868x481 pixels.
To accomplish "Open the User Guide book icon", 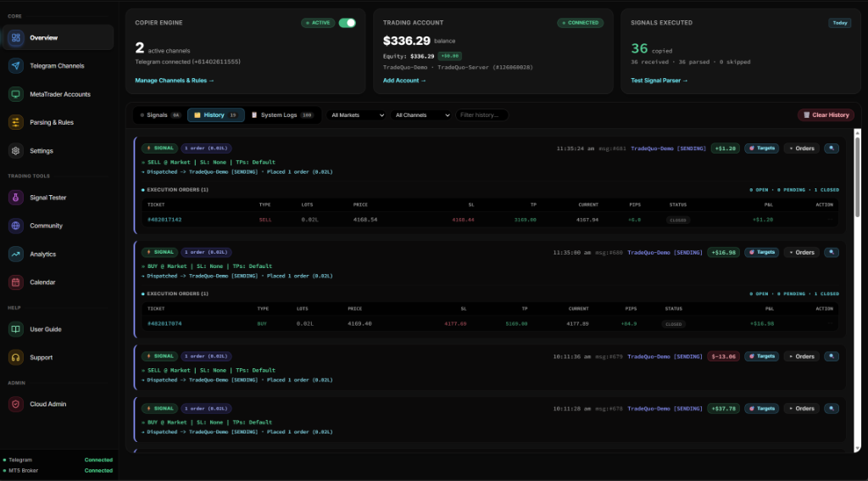I will pos(15,329).
